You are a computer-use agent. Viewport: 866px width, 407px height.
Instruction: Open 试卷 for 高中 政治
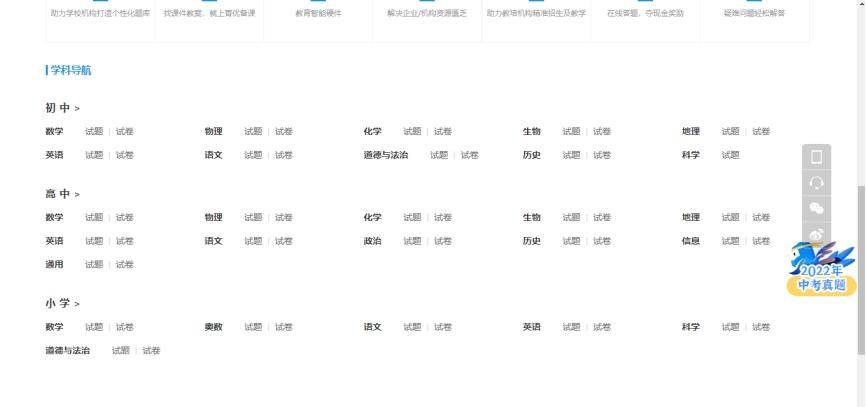pos(443,241)
